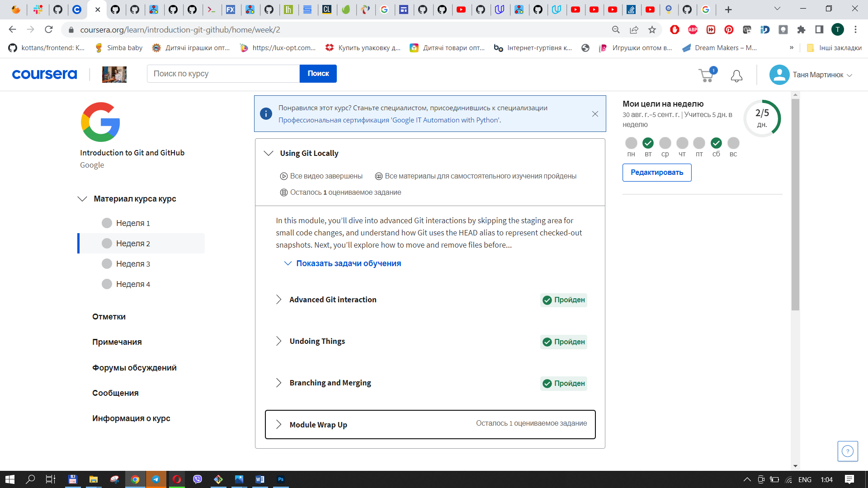Viewport: 868px width, 488px height.
Task: Open browser extensions puzzle icon
Action: point(801,30)
